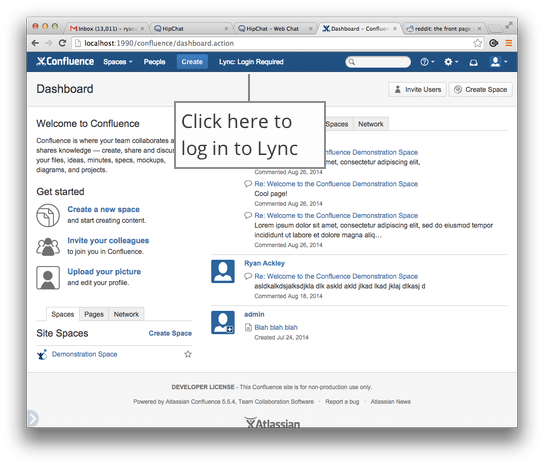The image size is (546, 466).
Task: Reload the page with refresh icon
Action: 62,43
